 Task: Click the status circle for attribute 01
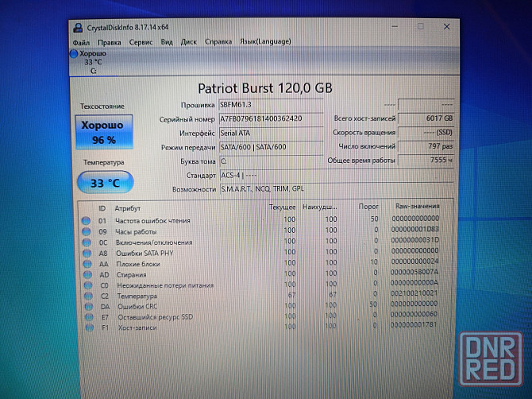tap(87, 221)
